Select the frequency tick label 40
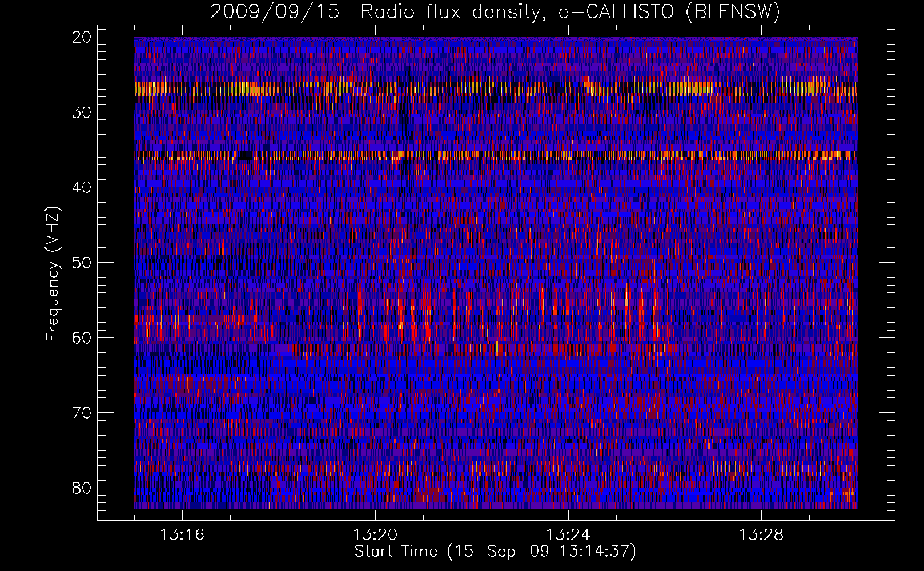924x571 pixels. (82, 187)
